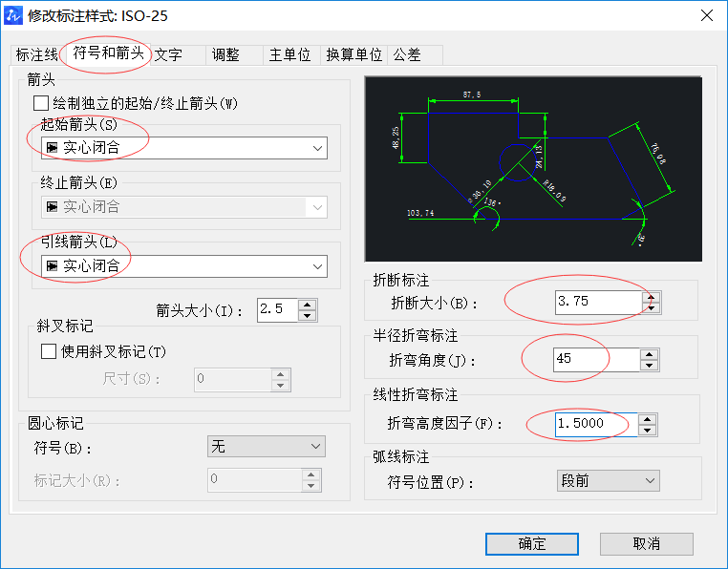
Task: Click the dimension preview image
Action: (533, 170)
